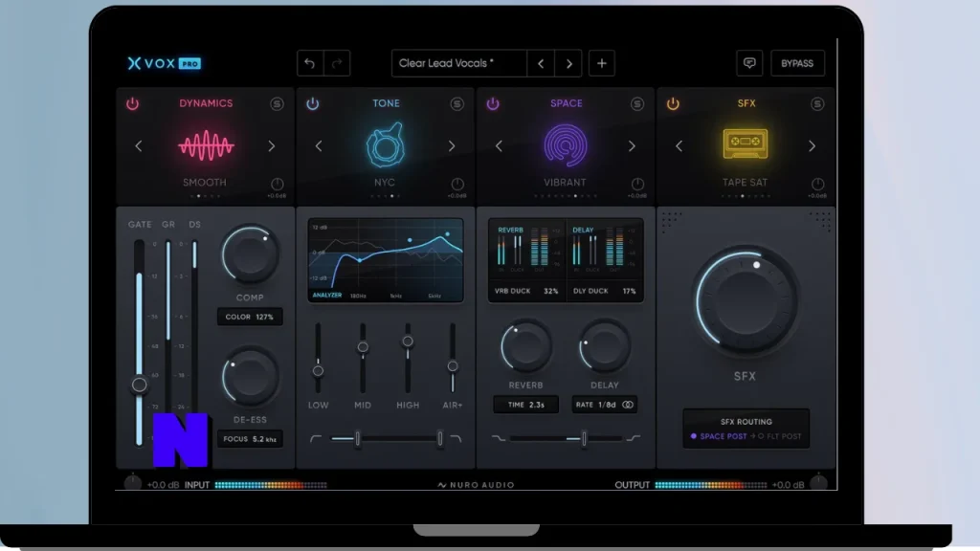The image size is (980, 551).
Task: Click the Space high-shelf filter shape icon
Action: [634, 438]
